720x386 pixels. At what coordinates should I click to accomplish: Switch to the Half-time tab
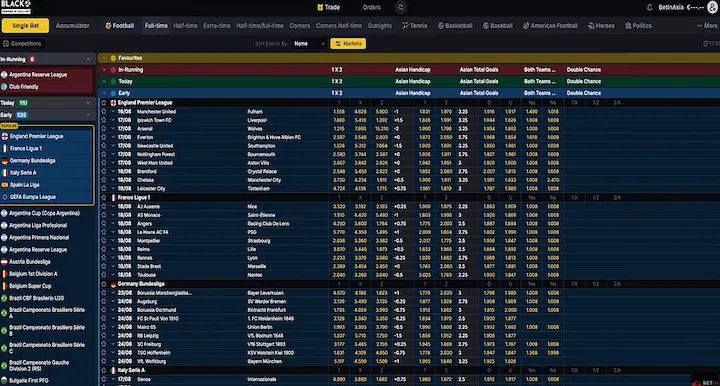pos(185,26)
